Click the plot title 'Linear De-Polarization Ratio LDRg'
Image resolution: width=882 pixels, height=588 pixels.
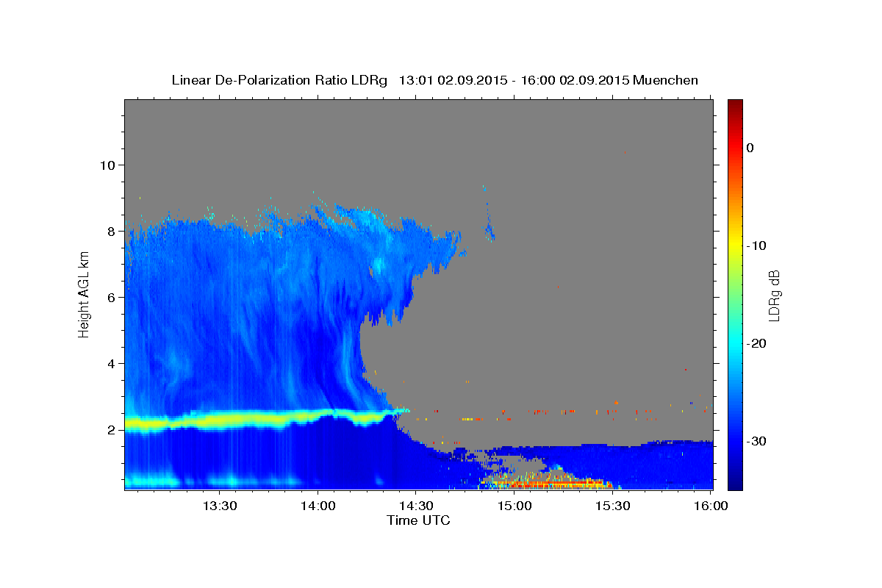point(279,80)
